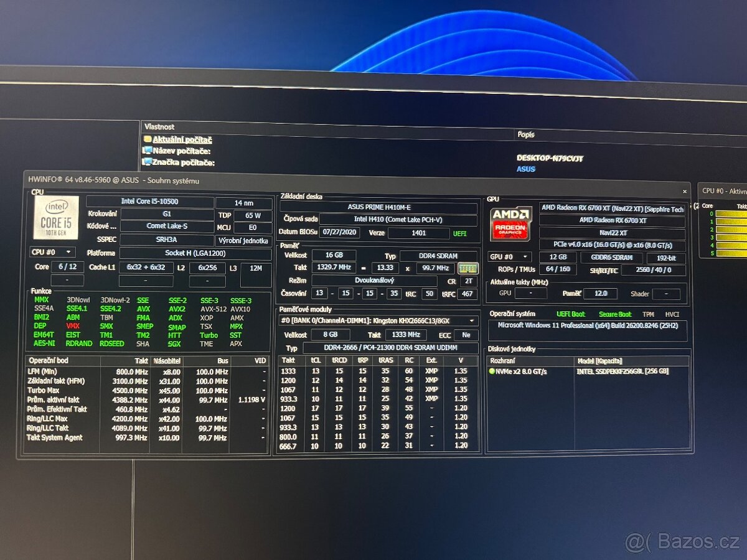Viewport: 747px width, 560px height.
Task: Close the HWiNFO Souhrn systému window
Action: point(685,192)
